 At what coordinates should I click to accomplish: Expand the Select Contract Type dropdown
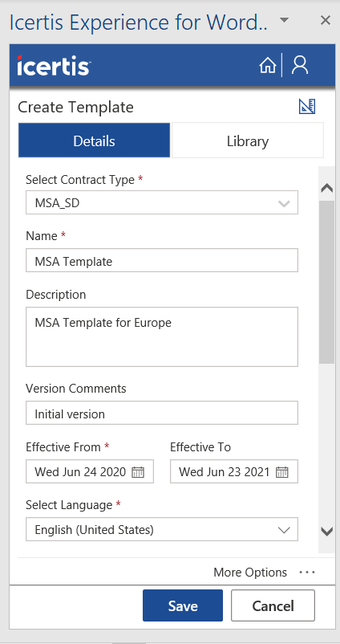click(x=162, y=202)
